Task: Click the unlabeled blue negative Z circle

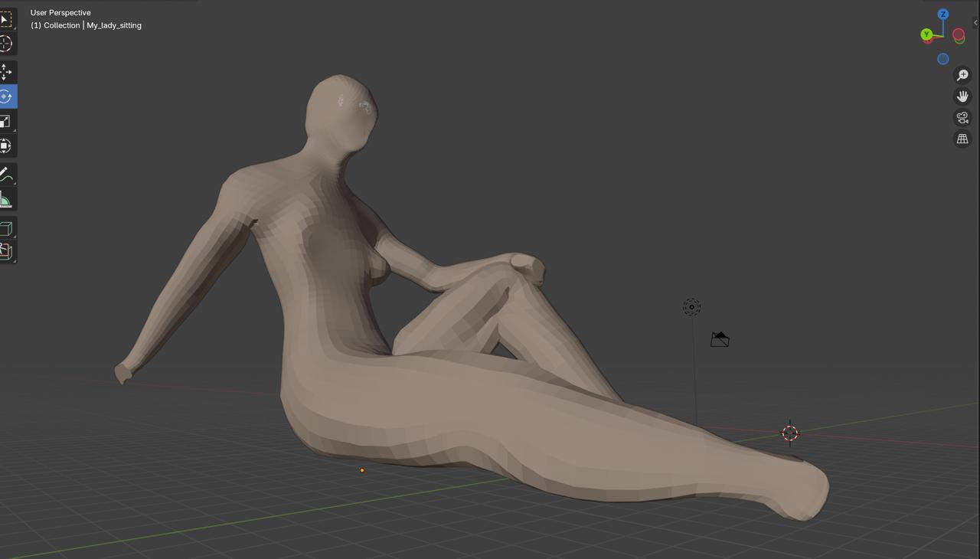Action: (943, 59)
